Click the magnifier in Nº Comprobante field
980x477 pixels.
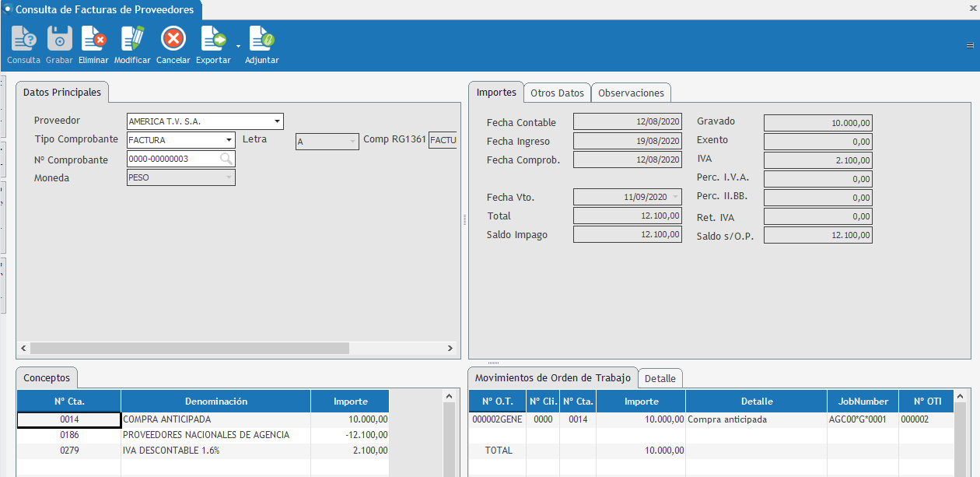pos(226,159)
